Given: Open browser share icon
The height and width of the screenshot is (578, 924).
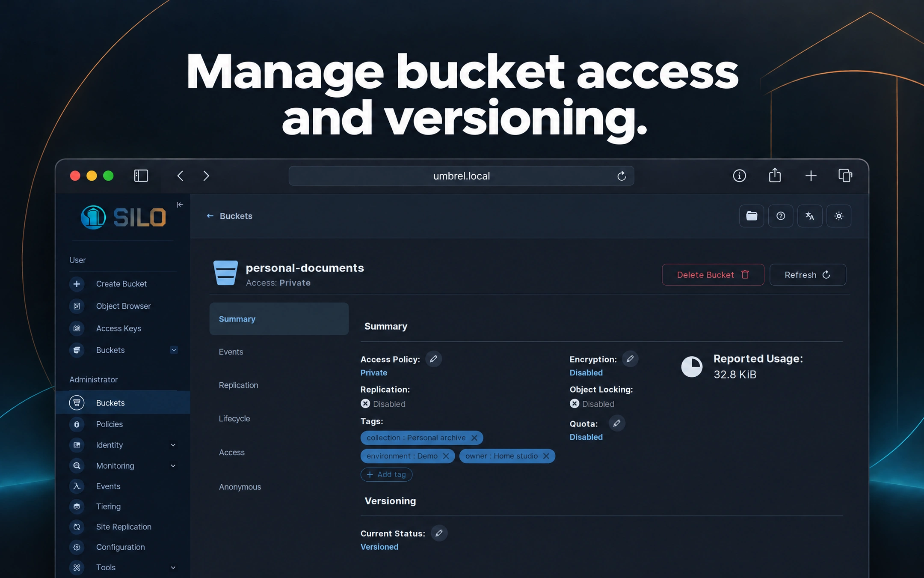Looking at the screenshot, I should tap(775, 176).
